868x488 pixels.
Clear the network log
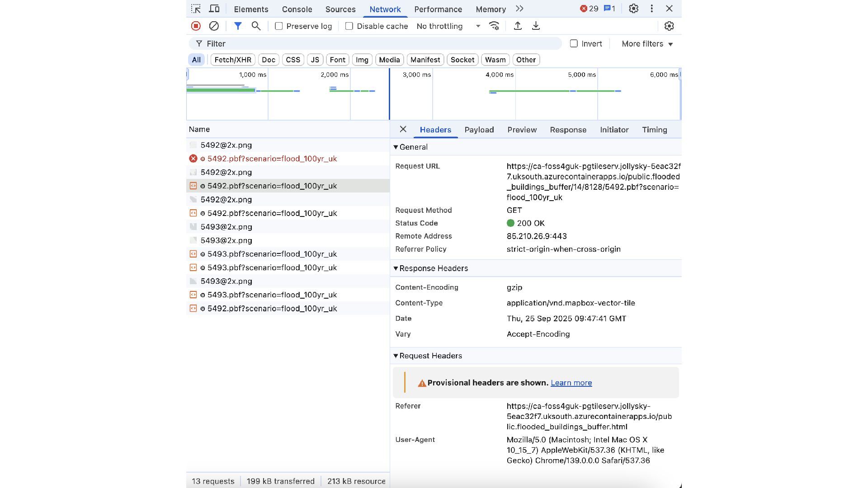point(214,26)
